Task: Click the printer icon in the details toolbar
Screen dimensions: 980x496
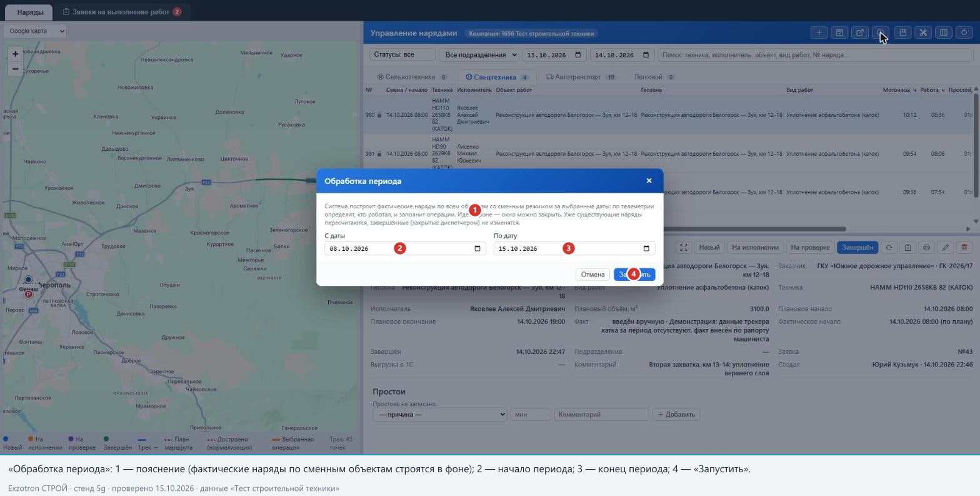Action: coord(926,248)
